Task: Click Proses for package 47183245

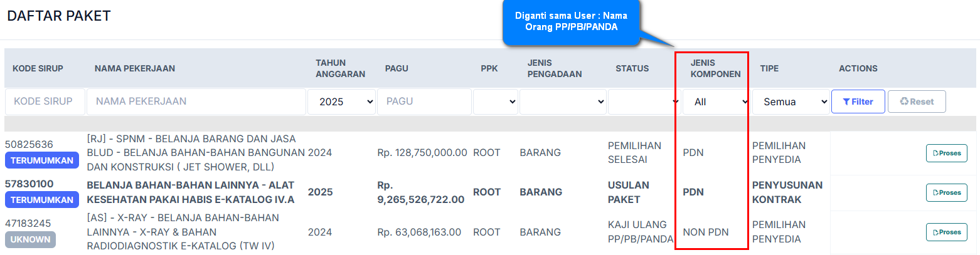Action: (x=946, y=232)
